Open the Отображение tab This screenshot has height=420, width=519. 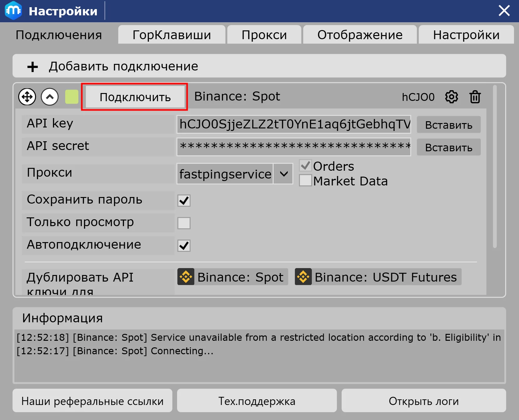point(360,35)
